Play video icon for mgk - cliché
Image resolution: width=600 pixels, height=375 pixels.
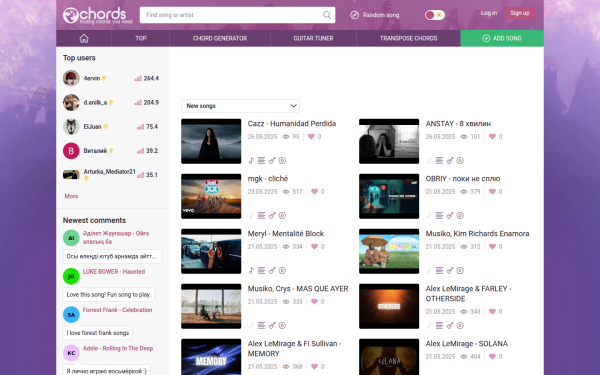pos(282,216)
